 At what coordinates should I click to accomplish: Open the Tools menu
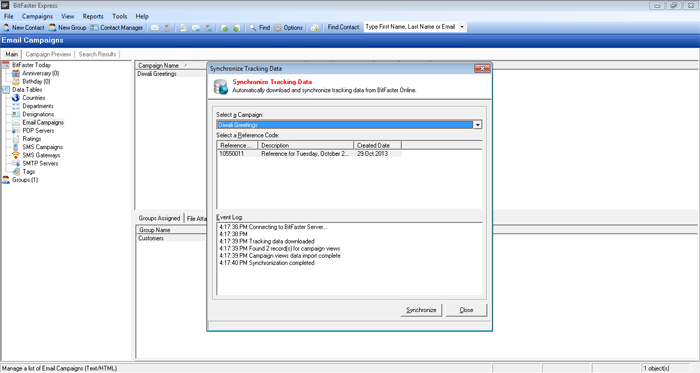120,17
